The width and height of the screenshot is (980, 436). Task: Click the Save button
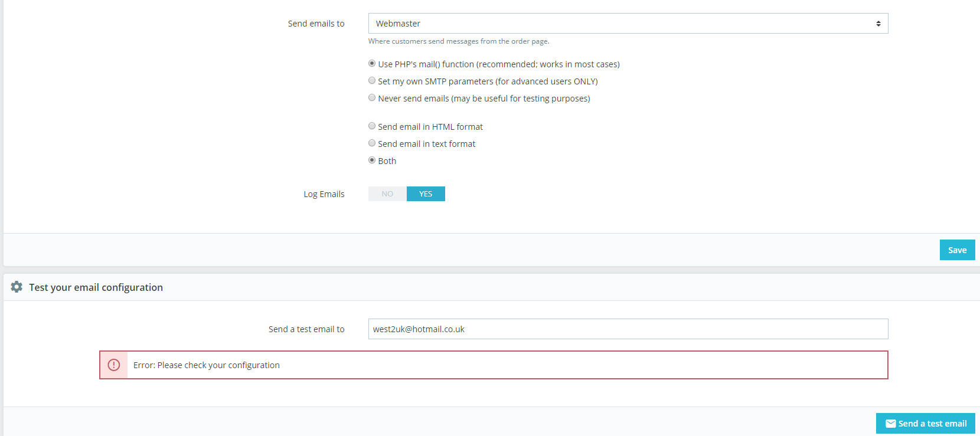pyautogui.click(x=957, y=250)
